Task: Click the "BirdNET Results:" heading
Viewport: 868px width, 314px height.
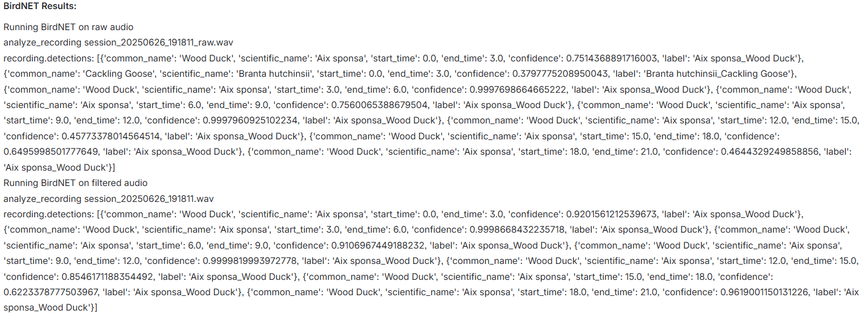Action: click(40, 6)
